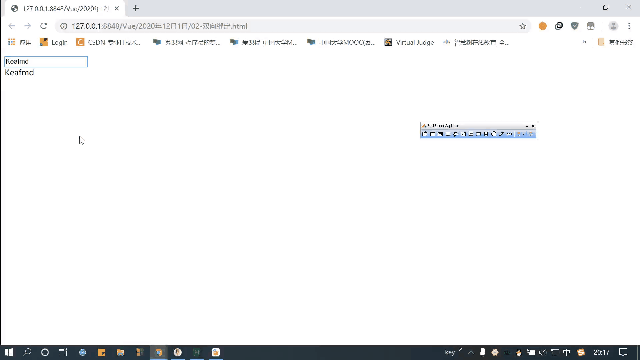Open the second bookmark folder after CSDN
Screen dimensions: 640x360
[263, 42]
